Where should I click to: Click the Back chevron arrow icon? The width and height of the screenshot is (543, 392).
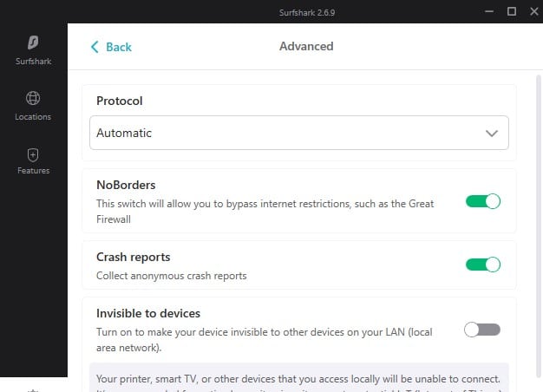coord(95,47)
